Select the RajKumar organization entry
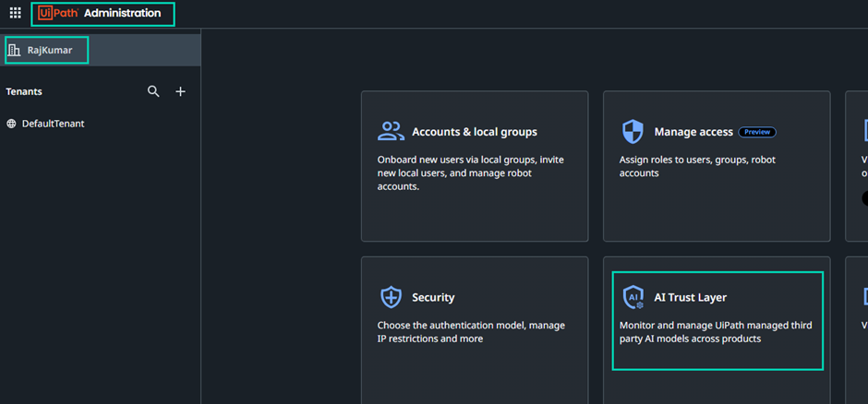The image size is (868, 404). [101, 51]
